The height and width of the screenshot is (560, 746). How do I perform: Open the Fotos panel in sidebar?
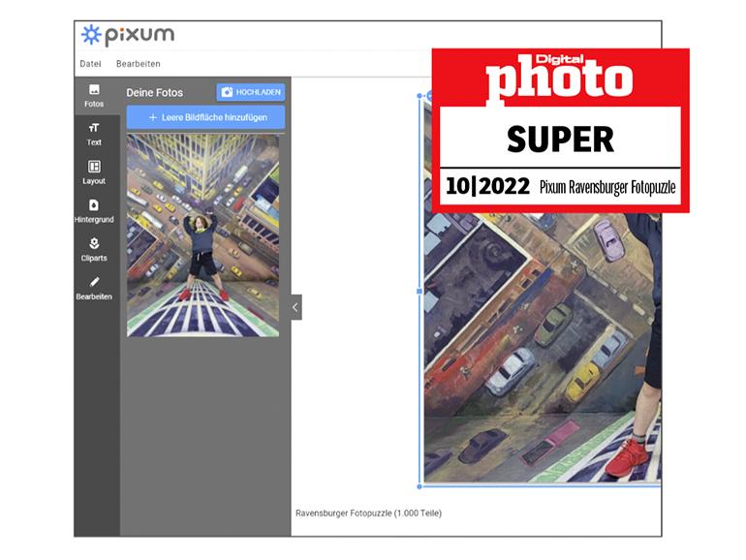[x=94, y=96]
